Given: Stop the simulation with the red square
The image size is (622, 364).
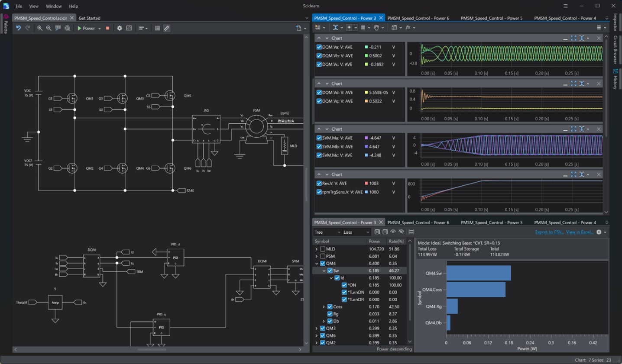Looking at the screenshot, I should click(107, 28).
